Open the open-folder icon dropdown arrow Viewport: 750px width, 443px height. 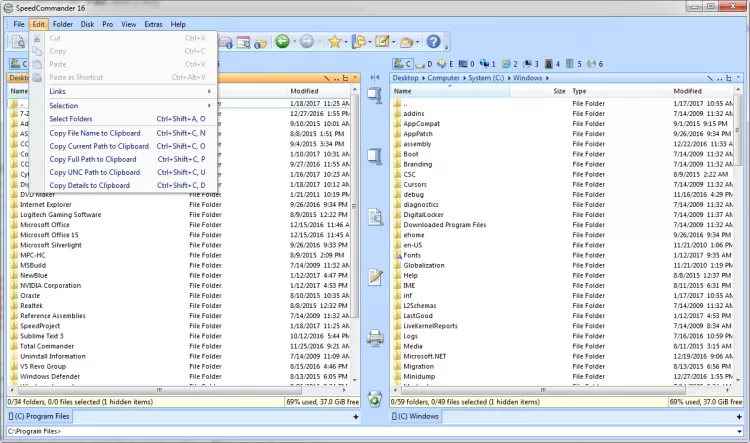417,42
